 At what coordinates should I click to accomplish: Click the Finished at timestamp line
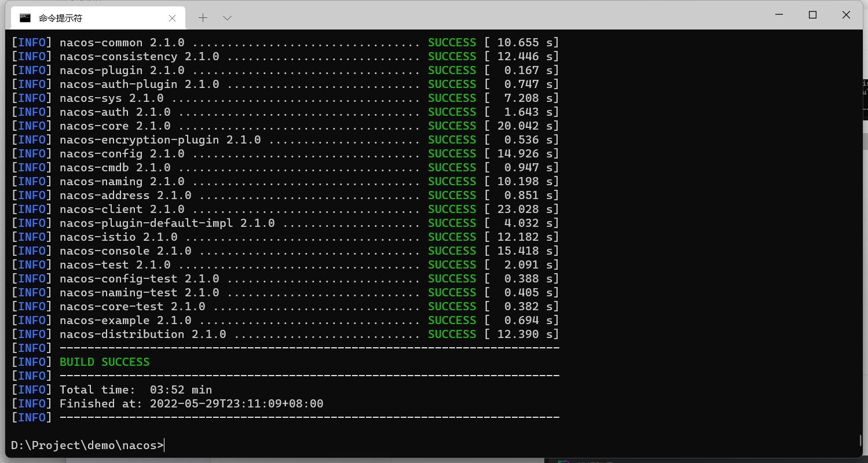pyautogui.click(x=167, y=403)
